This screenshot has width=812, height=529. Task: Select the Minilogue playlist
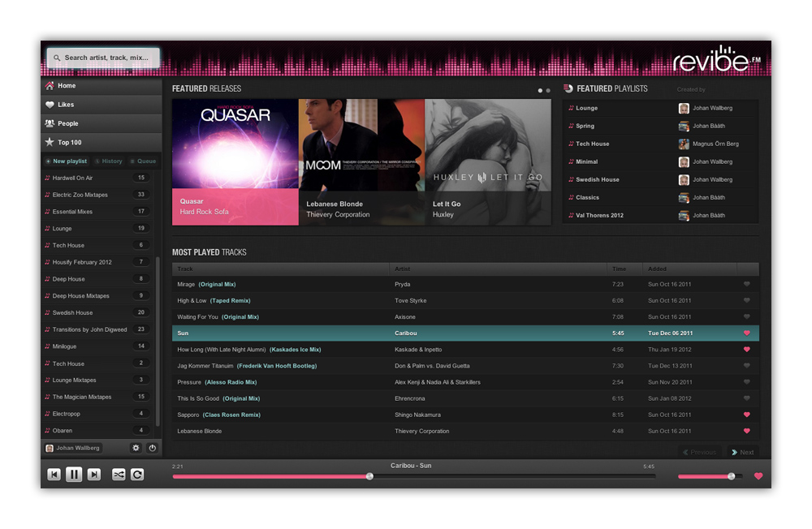(x=97, y=346)
